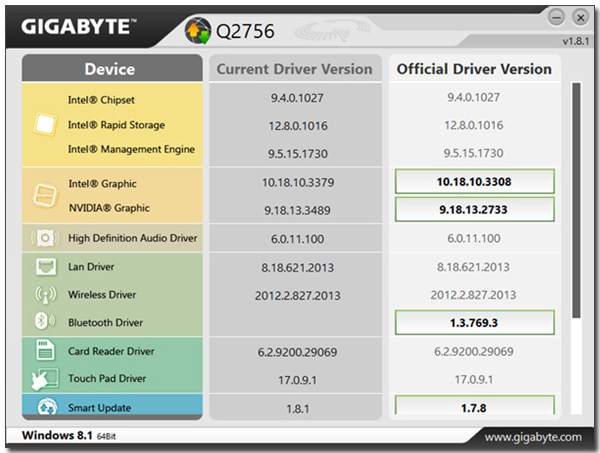600x453 pixels.
Task: Click current card reader version 6.2.9200.29069
Action: click(x=297, y=352)
